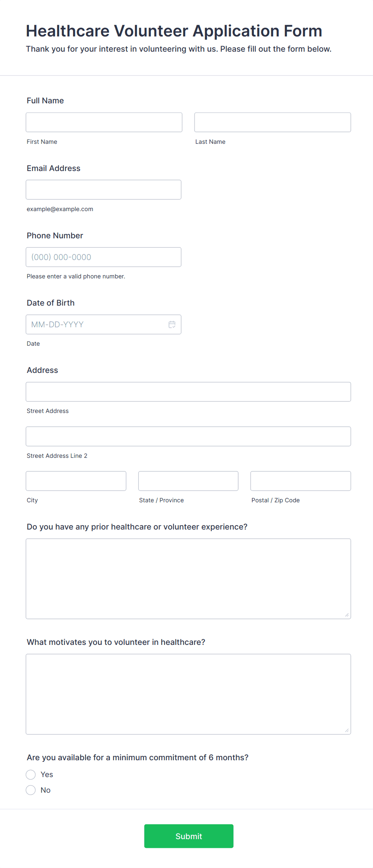Select the State / Province field
The width and height of the screenshot is (373, 868).
tap(188, 481)
